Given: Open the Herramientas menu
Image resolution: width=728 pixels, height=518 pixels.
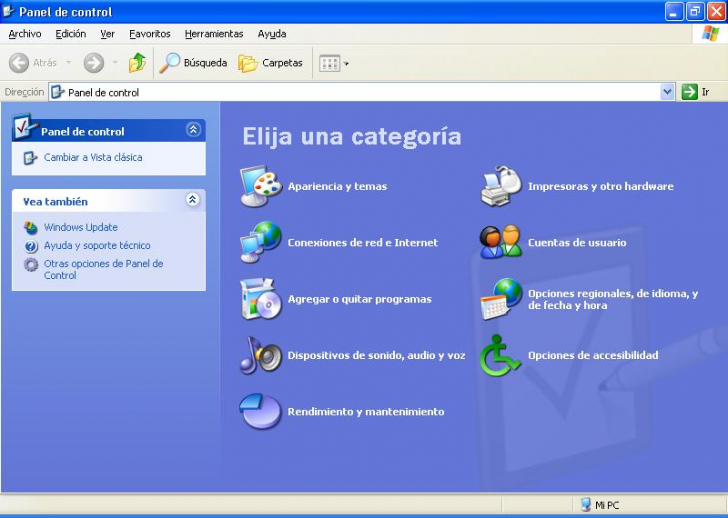Looking at the screenshot, I should 214,34.
